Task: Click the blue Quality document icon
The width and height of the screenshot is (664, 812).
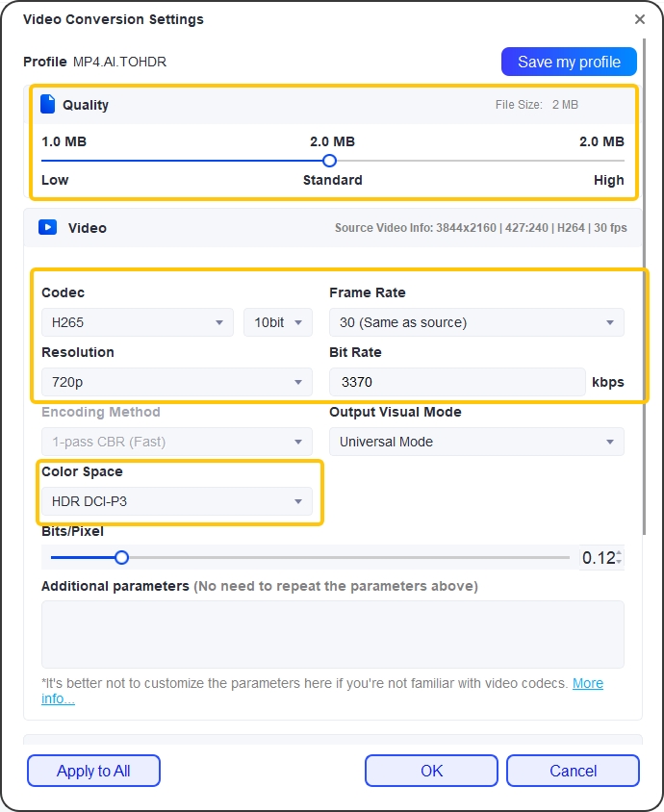Action: (48, 105)
